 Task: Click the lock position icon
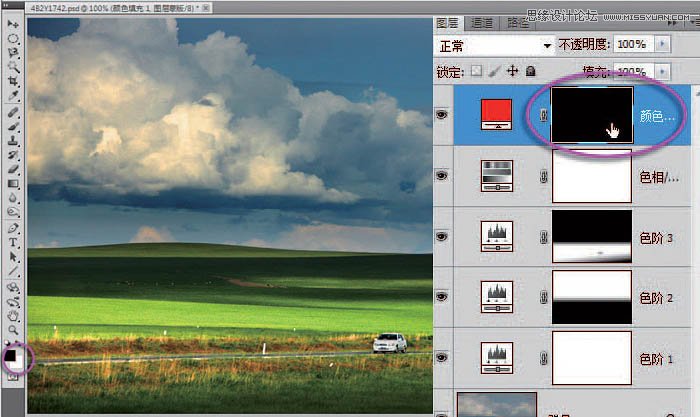(512, 71)
